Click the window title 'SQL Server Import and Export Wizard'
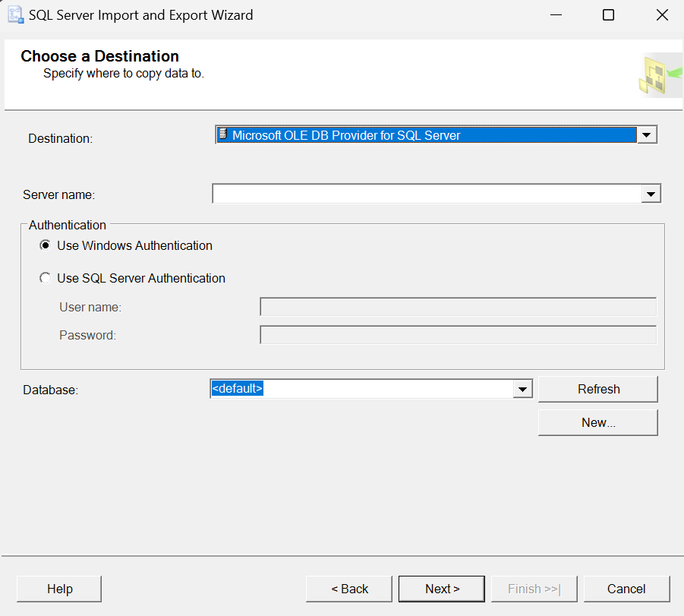This screenshot has width=684, height=616. (141, 15)
